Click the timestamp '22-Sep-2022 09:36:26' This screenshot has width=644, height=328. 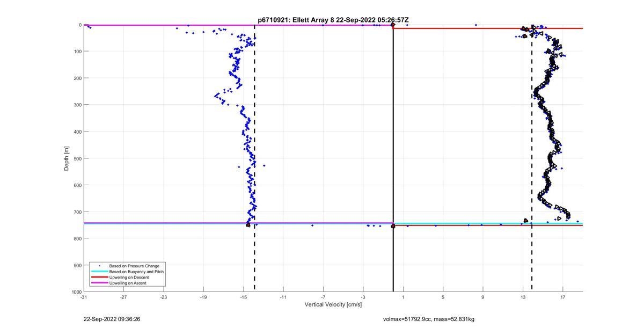coord(112,319)
